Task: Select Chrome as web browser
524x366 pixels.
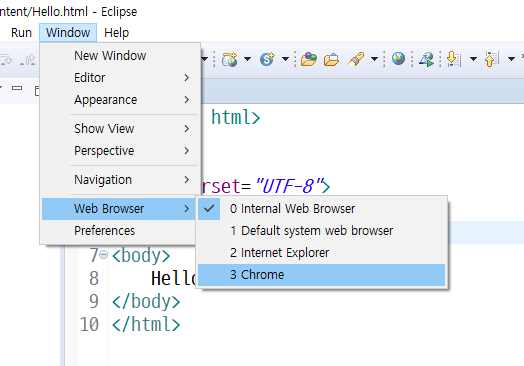Action: (x=321, y=275)
